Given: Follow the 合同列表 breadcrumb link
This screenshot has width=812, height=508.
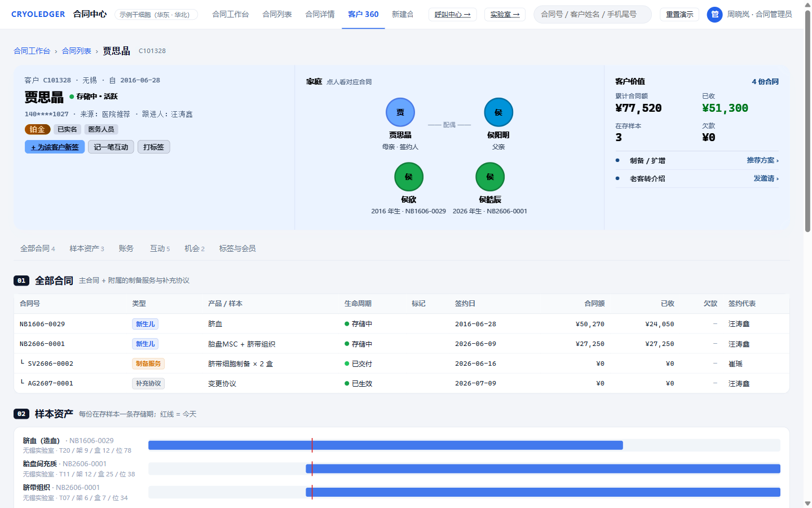Looking at the screenshot, I should pyautogui.click(x=77, y=51).
